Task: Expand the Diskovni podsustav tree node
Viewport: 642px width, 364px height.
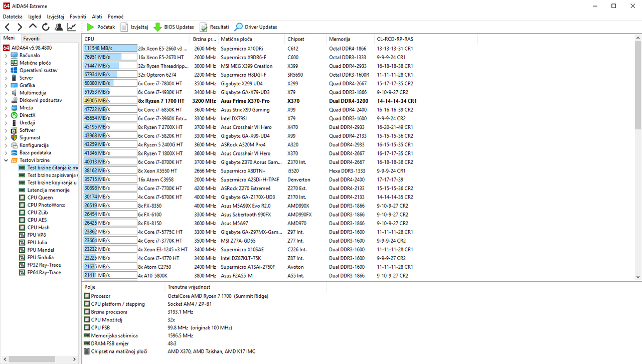Action: [6, 100]
